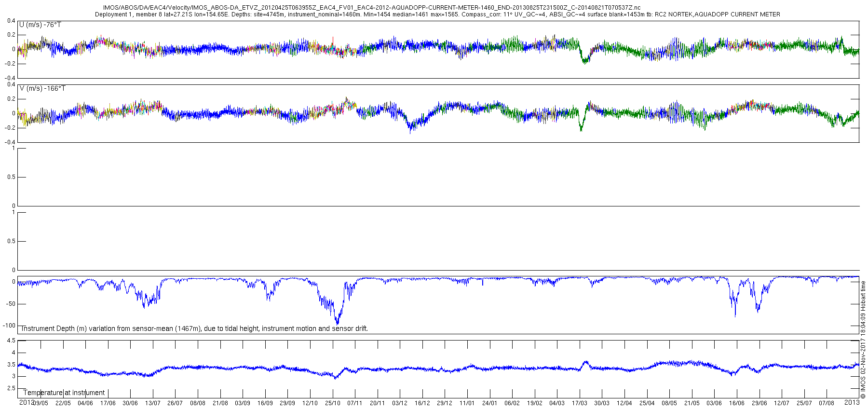Click the 16/12 date tick label
Viewport: 868px width, 410px height.
click(x=422, y=403)
